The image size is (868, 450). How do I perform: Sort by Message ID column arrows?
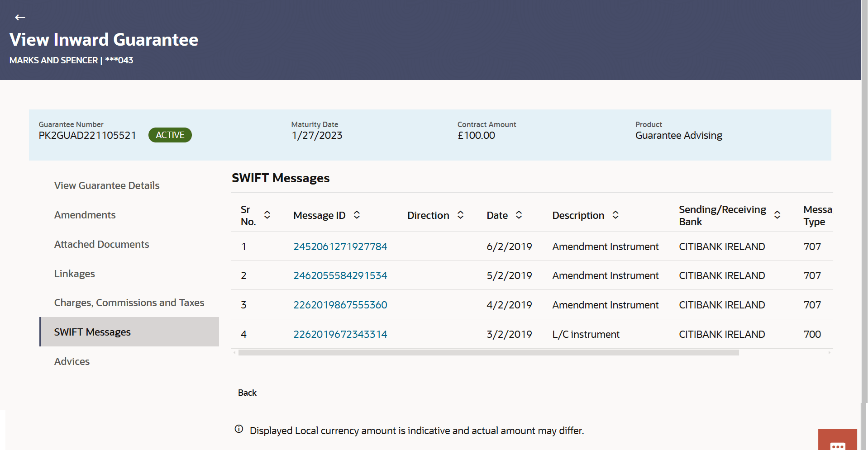(357, 215)
